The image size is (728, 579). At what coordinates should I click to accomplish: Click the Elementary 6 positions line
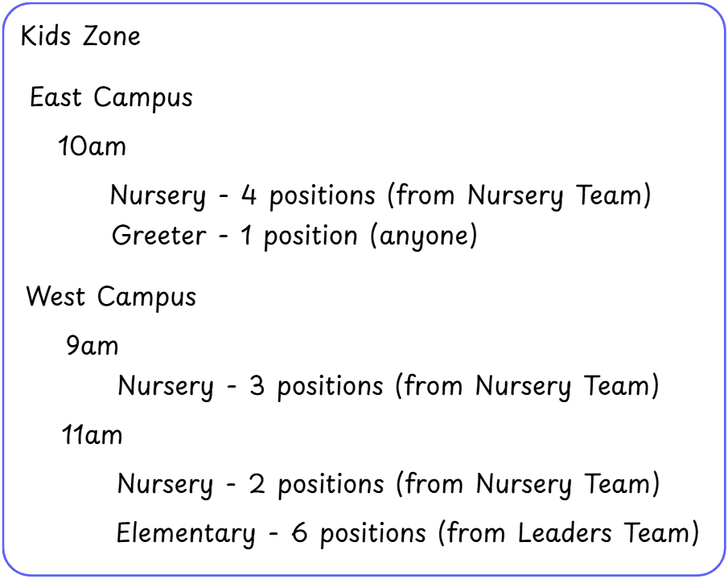click(407, 532)
